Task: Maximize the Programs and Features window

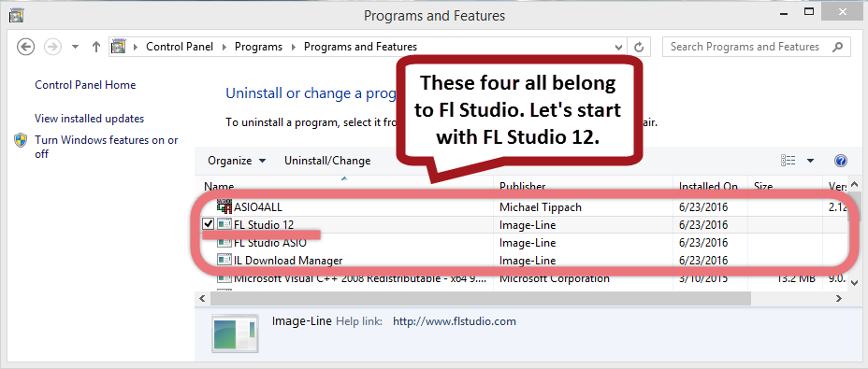Action: point(809,11)
